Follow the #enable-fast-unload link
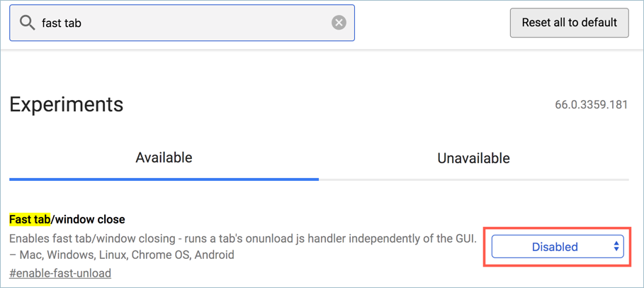 (60, 273)
